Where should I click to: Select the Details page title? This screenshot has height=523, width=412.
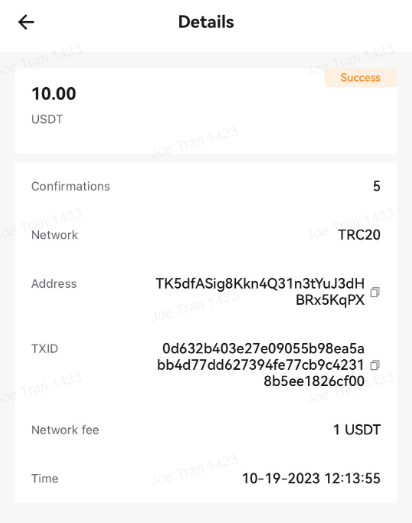pos(206,22)
